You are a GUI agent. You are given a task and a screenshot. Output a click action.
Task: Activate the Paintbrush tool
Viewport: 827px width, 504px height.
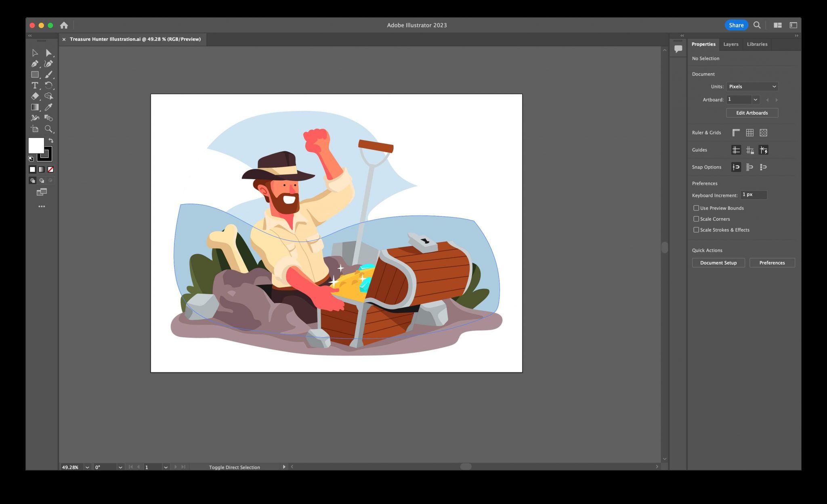49,74
